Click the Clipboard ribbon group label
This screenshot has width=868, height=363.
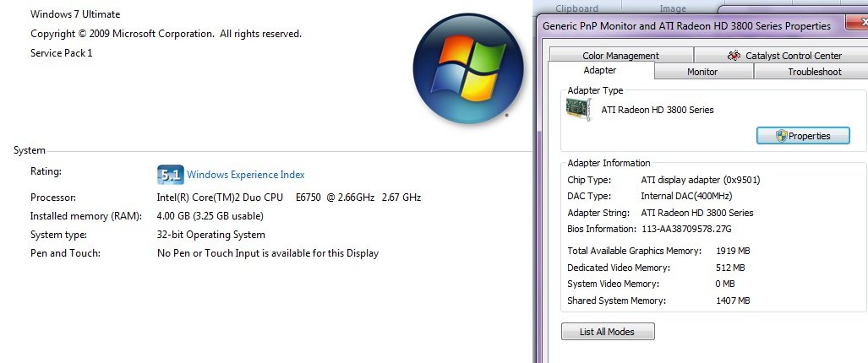tap(576, 8)
